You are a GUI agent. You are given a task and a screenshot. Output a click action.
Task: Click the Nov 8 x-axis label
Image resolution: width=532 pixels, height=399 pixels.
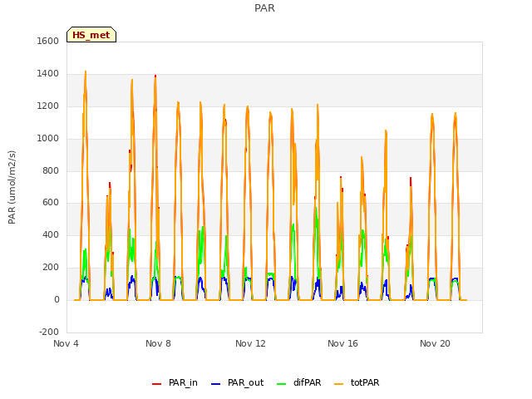click(158, 343)
